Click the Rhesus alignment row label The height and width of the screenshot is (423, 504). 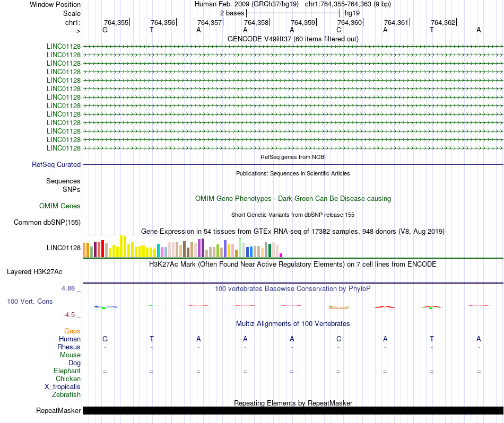(x=69, y=347)
